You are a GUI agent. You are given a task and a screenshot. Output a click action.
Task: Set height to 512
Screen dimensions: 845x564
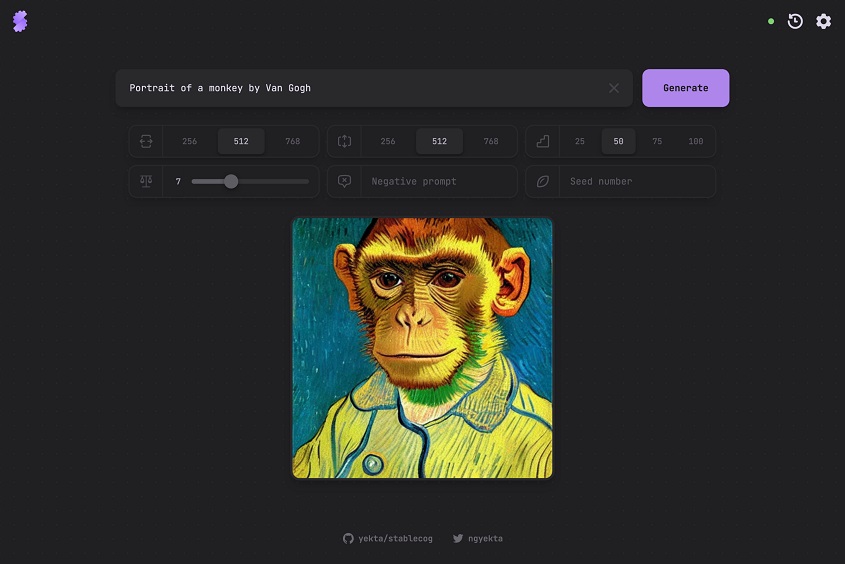click(439, 141)
